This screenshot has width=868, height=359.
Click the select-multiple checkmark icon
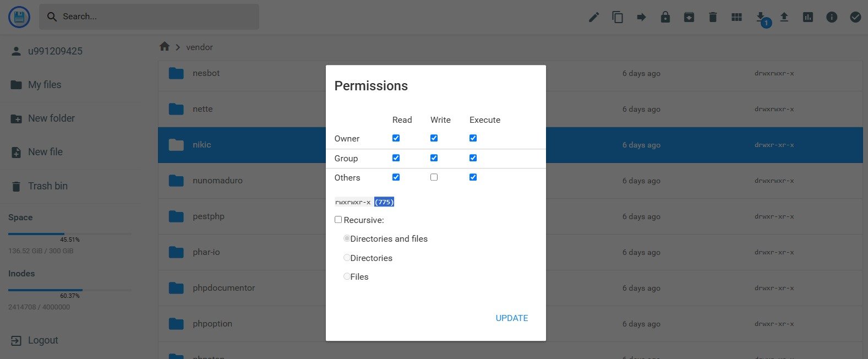(855, 17)
